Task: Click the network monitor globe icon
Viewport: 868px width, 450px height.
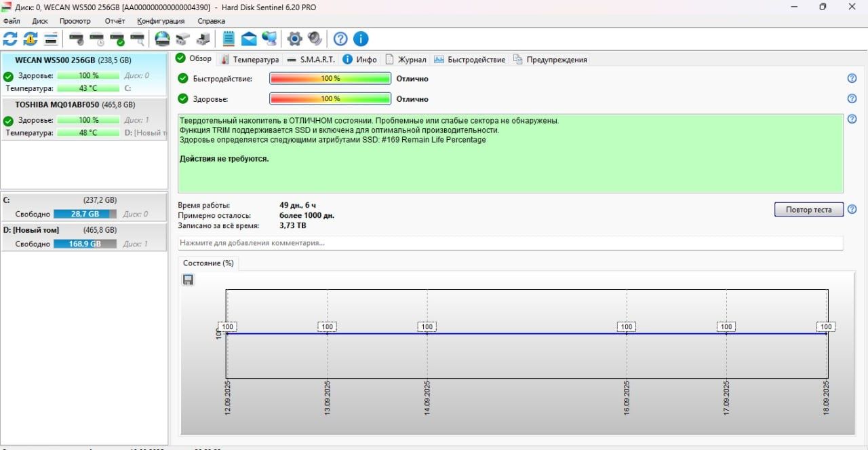Action: click(x=269, y=39)
